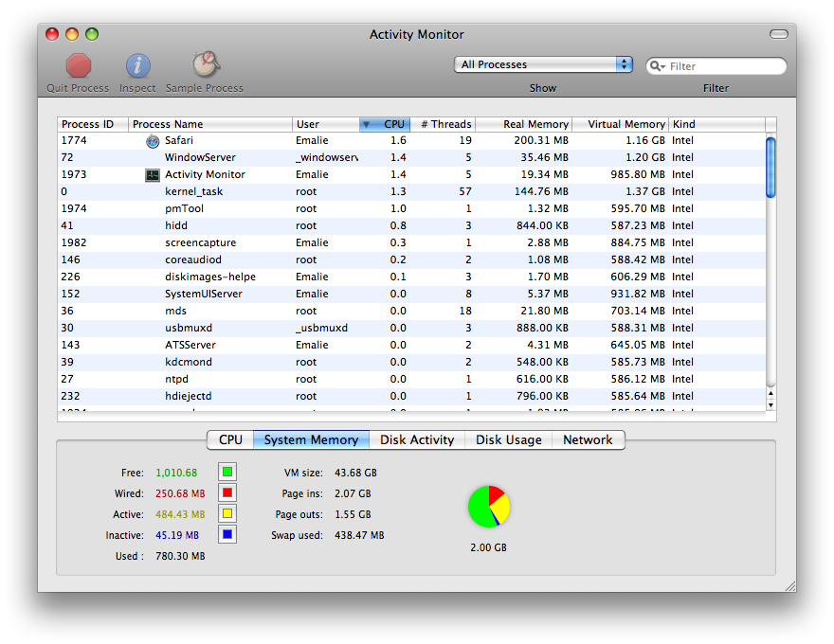Click the Quit Process stop-sign icon
834x644 pixels.
point(78,65)
